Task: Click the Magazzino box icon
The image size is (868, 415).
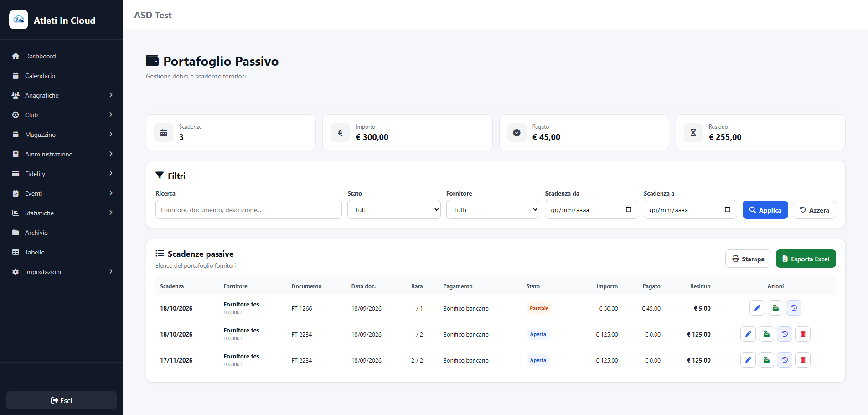Action: (15, 135)
